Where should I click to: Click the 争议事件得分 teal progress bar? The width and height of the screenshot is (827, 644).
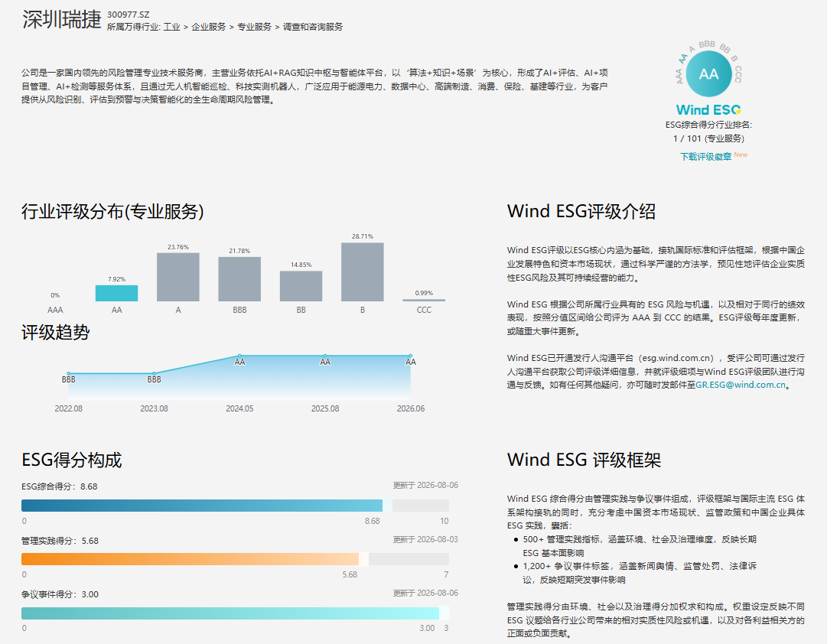click(x=235, y=613)
